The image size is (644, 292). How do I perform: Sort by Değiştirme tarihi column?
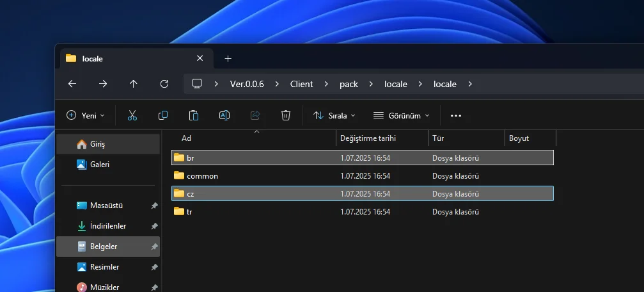pyautogui.click(x=382, y=138)
